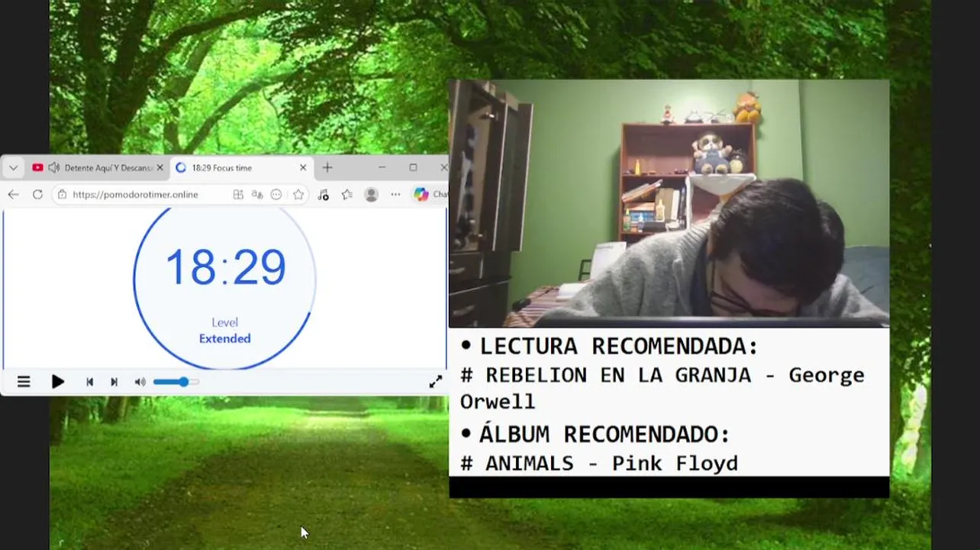Image resolution: width=980 pixels, height=550 pixels.
Task: Go back in the browser
Action: coord(13,195)
